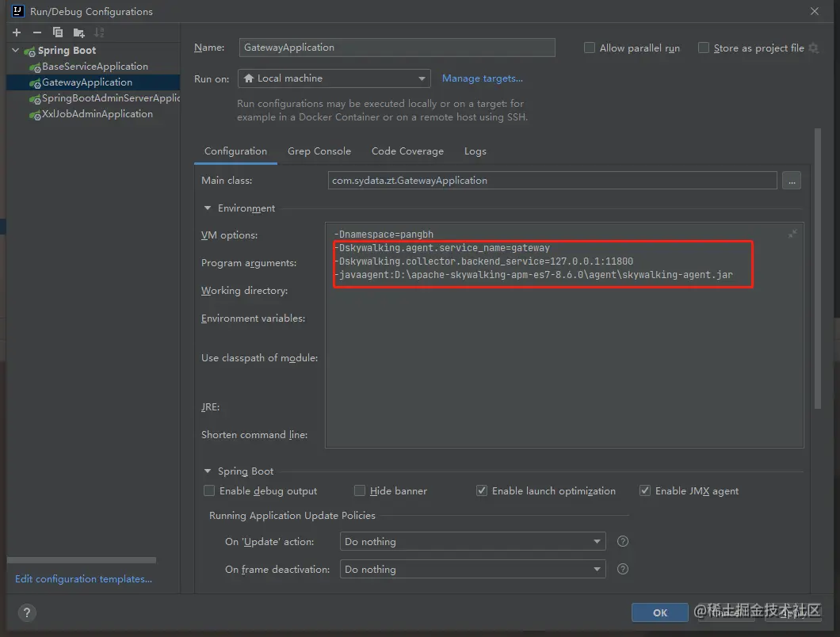Enable Allow parallel run checkbox
The width and height of the screenshot is (840, 637).
pos(590,48)
